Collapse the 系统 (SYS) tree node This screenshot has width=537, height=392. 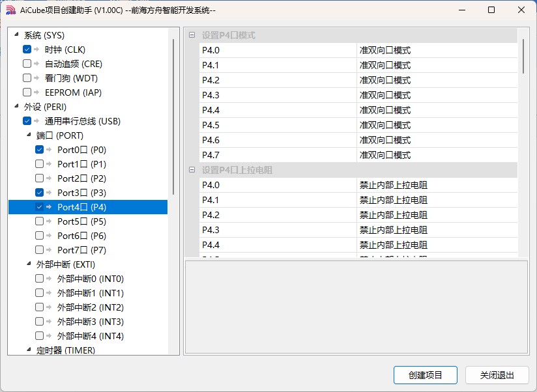click(16, 35)
